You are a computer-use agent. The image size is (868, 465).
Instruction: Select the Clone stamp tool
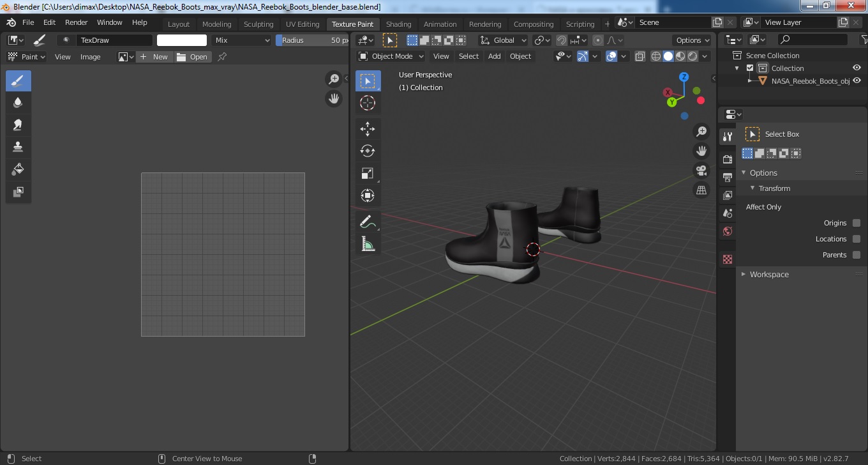[x=18, y=147]
